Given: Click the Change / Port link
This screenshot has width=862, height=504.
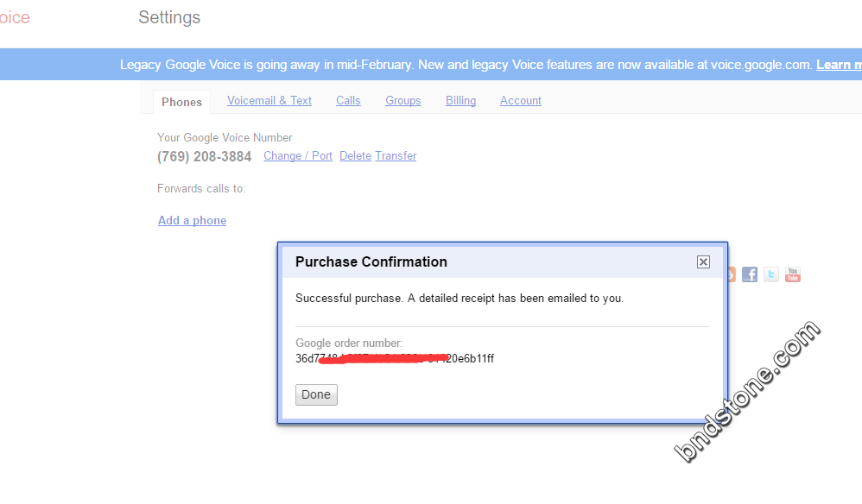Looking at the screenshot, I should 298,156.
